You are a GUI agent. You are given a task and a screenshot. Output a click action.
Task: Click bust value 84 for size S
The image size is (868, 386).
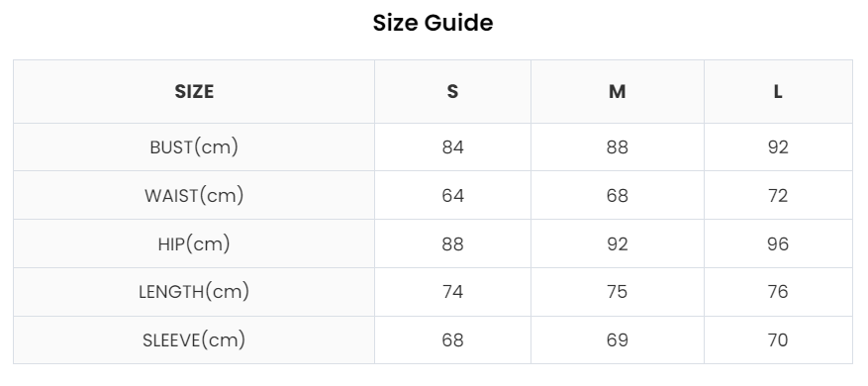[x=453, y=147]
